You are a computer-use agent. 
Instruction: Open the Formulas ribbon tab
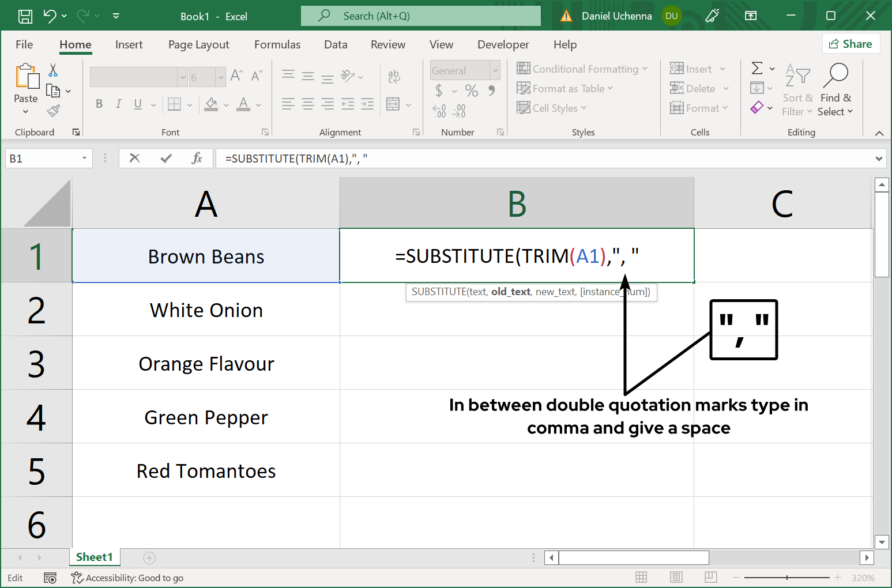point(277,44)
